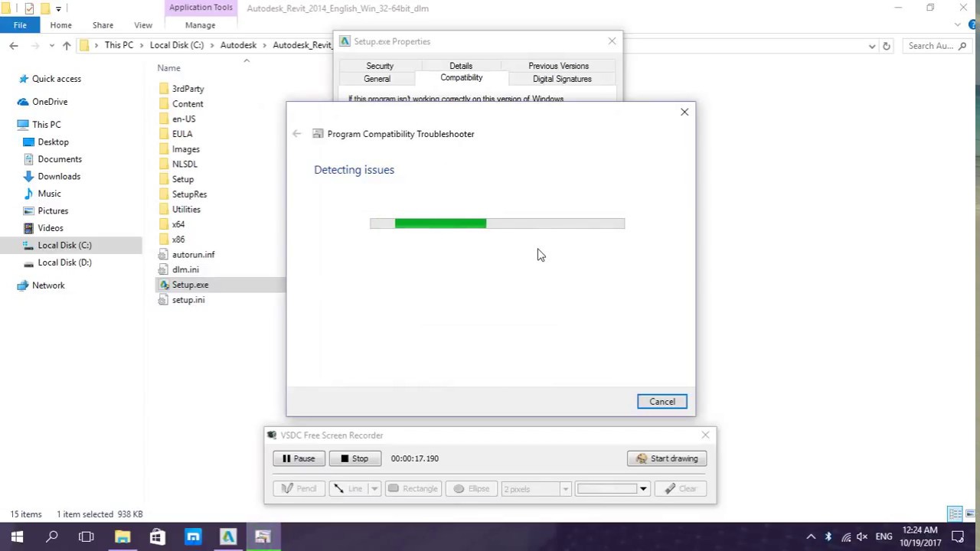Open Desktop in navigation pane

click(53, 142)
